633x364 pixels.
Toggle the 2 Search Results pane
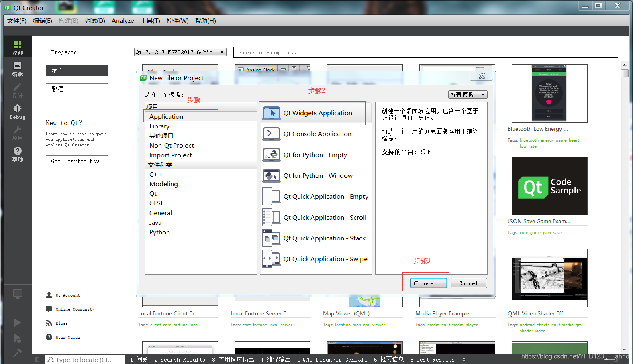click(180, 360)
